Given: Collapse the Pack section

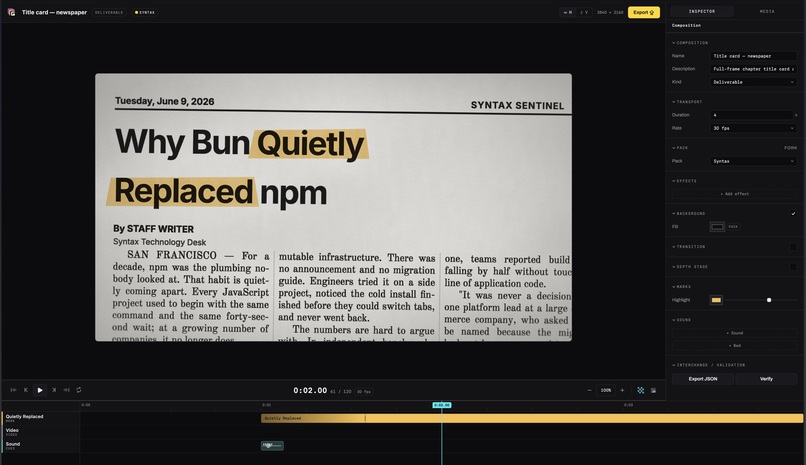Looking at the screenshot, I should coord(680,148).
